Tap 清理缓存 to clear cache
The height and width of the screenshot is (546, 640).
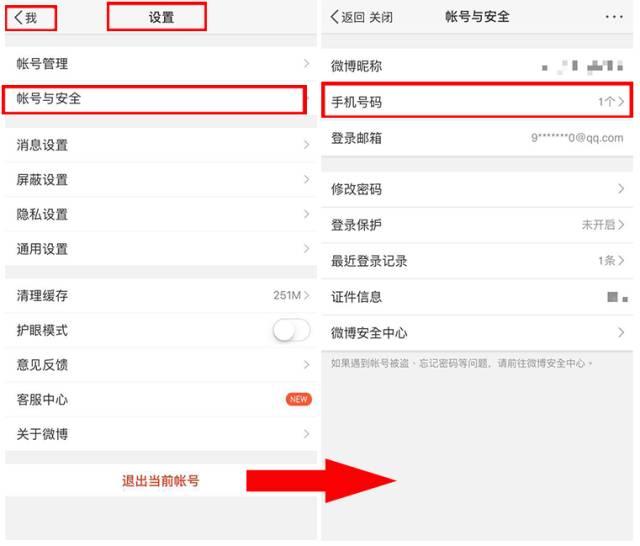(161, 295)
